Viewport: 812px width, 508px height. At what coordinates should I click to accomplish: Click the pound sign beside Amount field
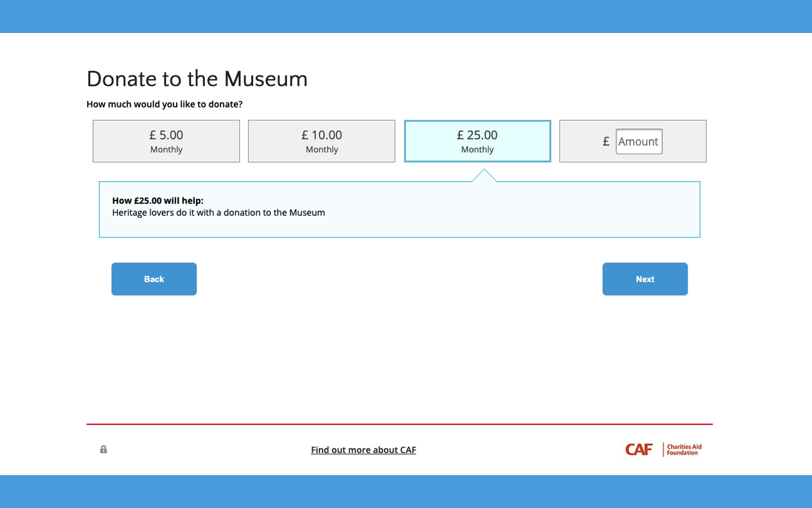tap(606, 142)
